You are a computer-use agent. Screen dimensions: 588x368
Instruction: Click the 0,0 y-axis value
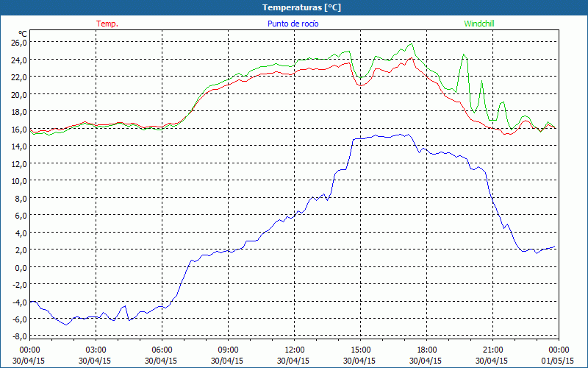[21, 268]
